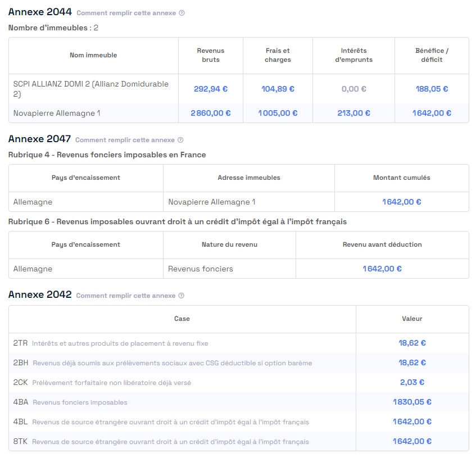The height and width of the screenshot is (458, 476).
Task: Open 'Comment remplir cette annexe' for Annexe 2047
Action: 125,140
